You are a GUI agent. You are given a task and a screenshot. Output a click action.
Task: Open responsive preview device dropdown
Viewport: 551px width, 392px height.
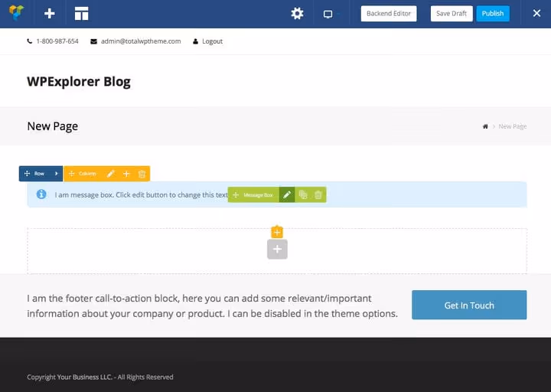pyautogui.click(x=331, y=14)
